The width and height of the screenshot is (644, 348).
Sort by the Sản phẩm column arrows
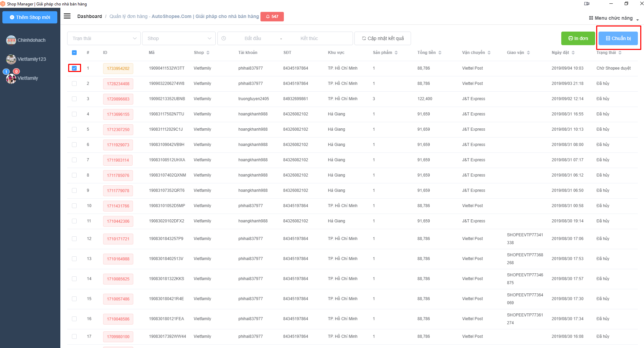(396, 53)
